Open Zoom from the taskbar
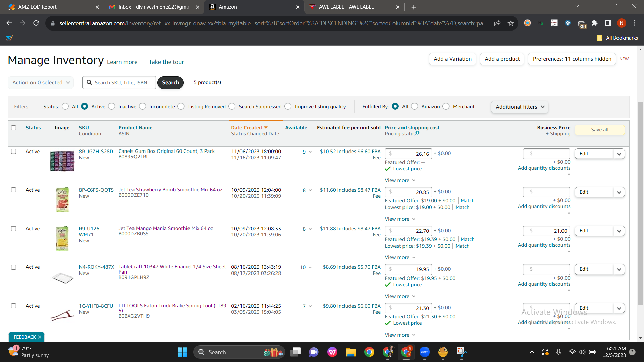Image resolution: width=644 pixels, height=362 pixels. (x=425, y=352)
